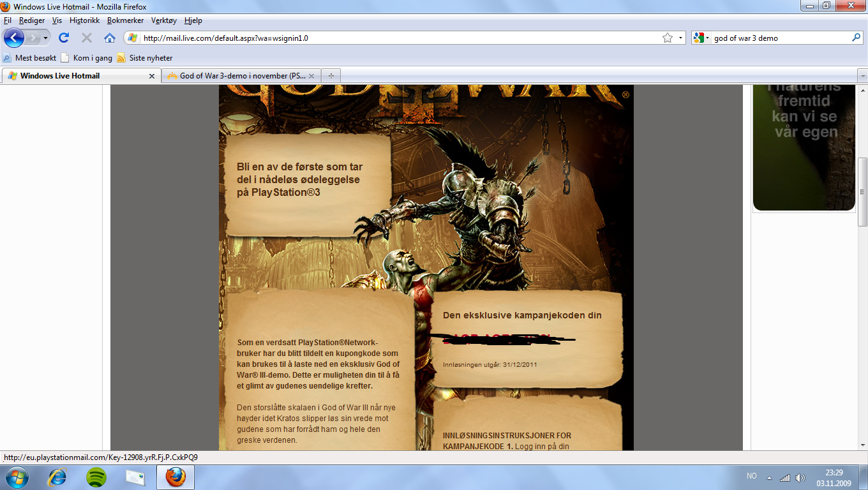The height and width of the screenshot is (490, 868).
Task: Click 'Den eksklusive kampanjekoden din' heading
Action: click(522, 315)
